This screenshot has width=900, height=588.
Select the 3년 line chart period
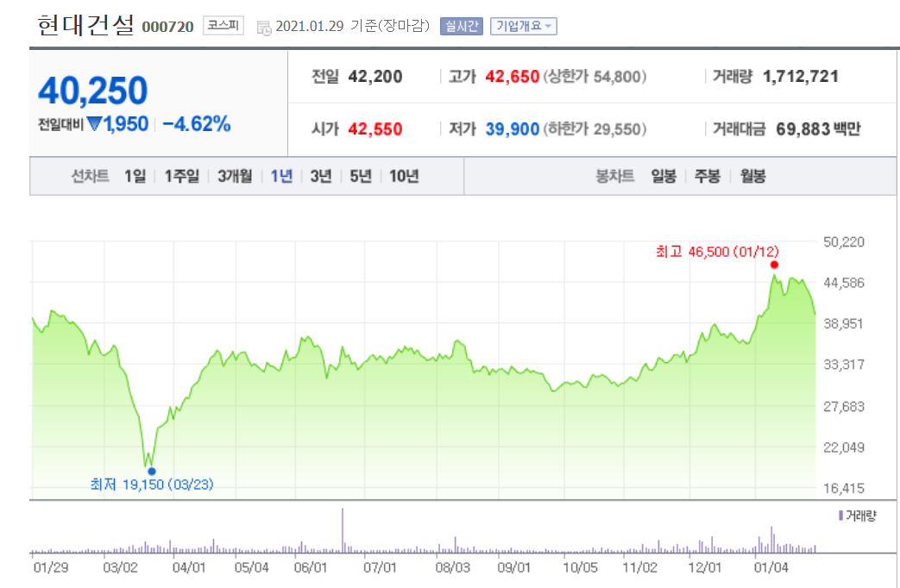(321, 176)
